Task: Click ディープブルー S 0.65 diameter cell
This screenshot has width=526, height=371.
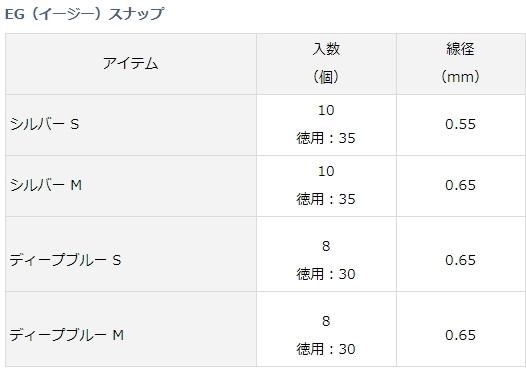Action: (x=461, y=254)
